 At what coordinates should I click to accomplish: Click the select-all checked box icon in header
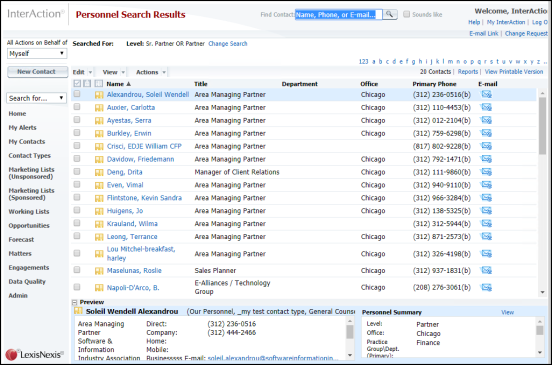click(x=77, y=83)
